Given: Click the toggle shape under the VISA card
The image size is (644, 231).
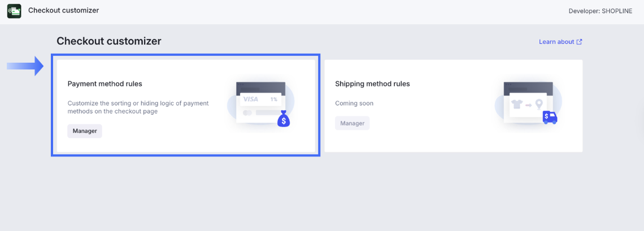Looking at the screenshot, I should pos(247,113).
